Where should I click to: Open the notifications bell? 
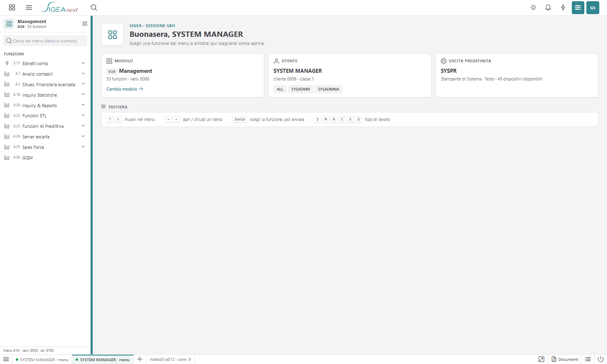pos(548,8)
